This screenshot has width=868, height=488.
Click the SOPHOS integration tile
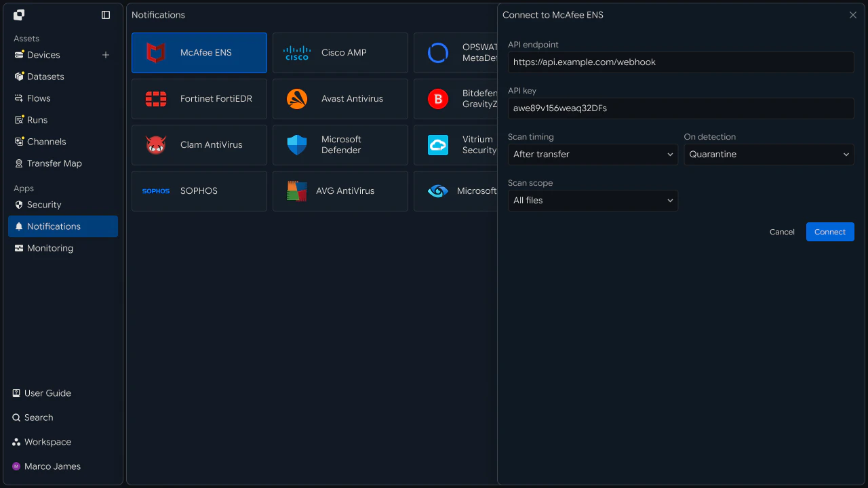click(199, 191)
